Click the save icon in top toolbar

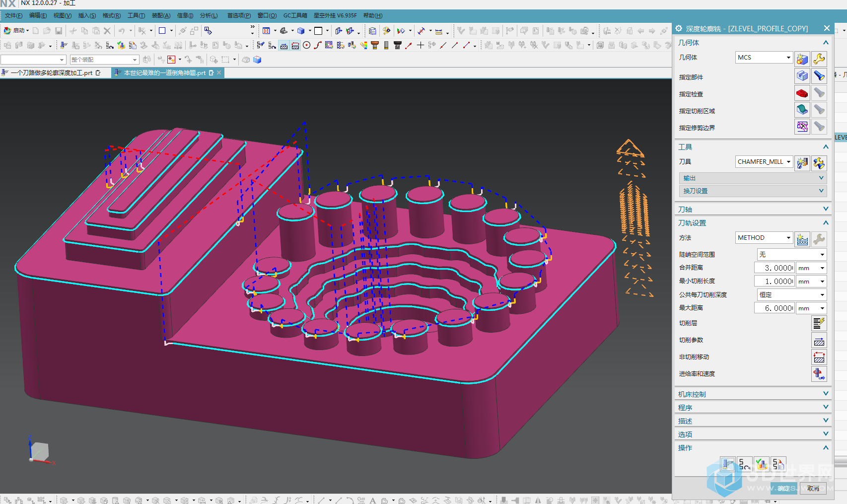click(59, 31)
